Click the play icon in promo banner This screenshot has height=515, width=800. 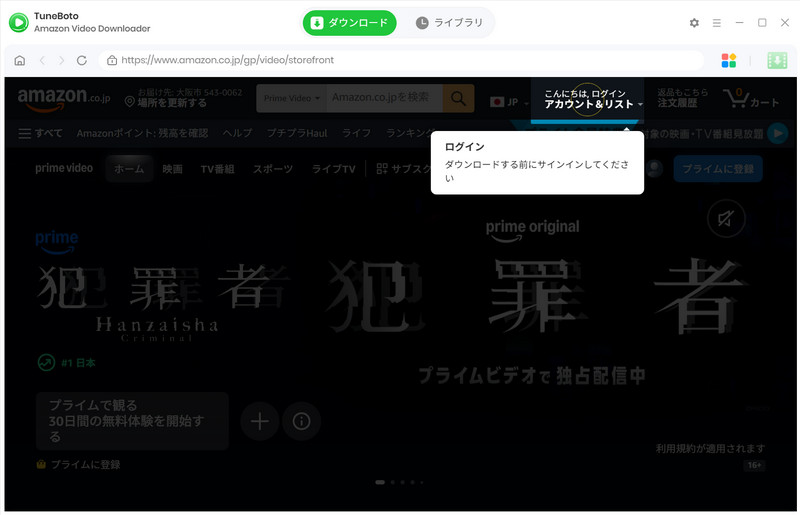(778, 134)
